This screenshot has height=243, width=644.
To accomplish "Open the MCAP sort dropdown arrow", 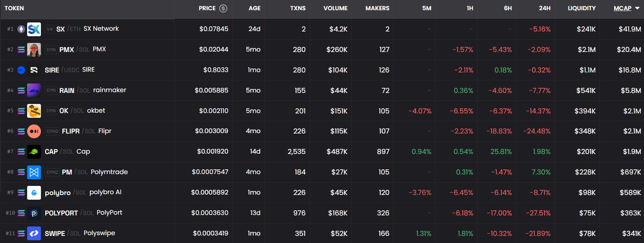I will 637,8.
